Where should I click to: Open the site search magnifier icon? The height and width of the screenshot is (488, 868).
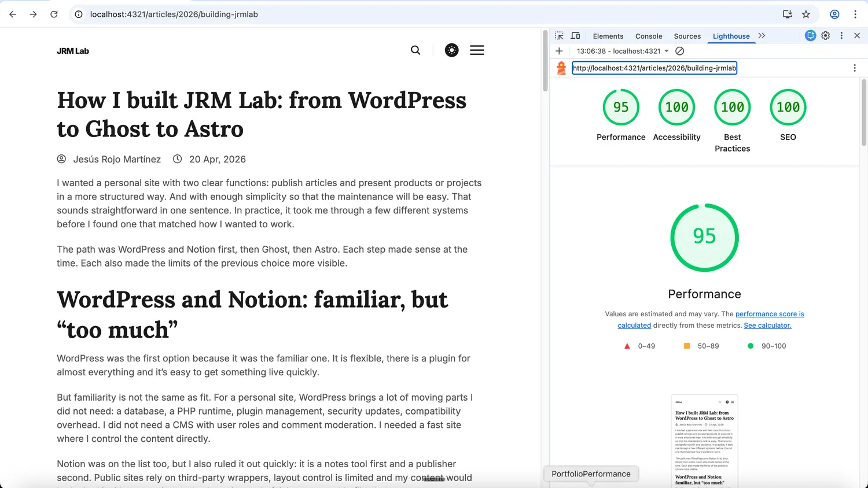pyautogui.click(x=415, y=50)
